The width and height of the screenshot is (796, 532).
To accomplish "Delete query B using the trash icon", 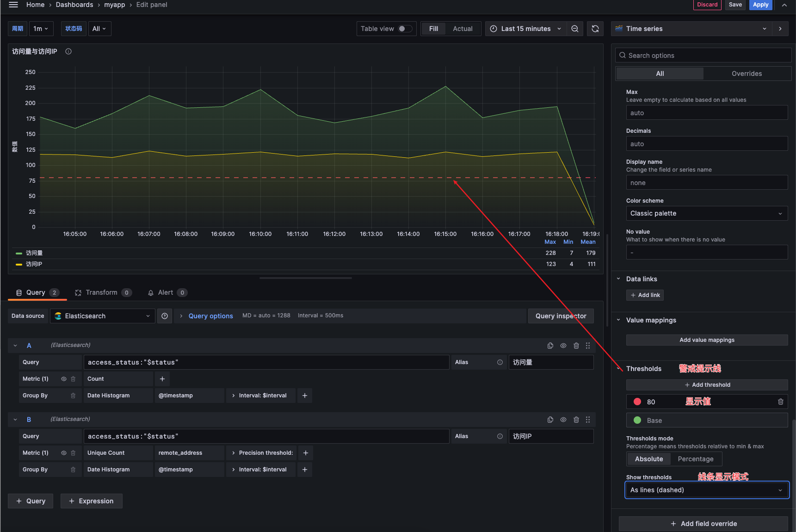I will [x=576, y=420].
